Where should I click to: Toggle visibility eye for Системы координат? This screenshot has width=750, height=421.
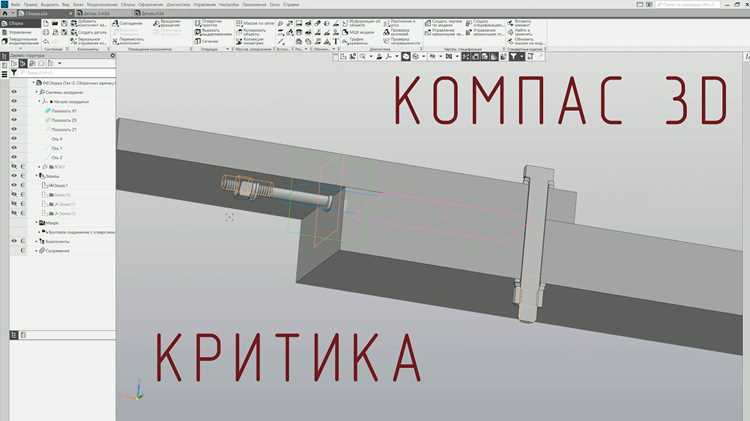pos(14,92)
